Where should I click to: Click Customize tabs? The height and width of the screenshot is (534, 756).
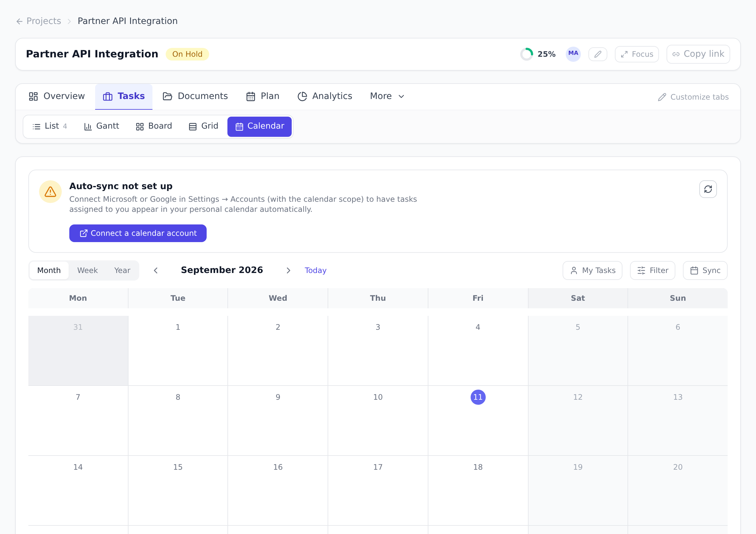pos(693,97)
